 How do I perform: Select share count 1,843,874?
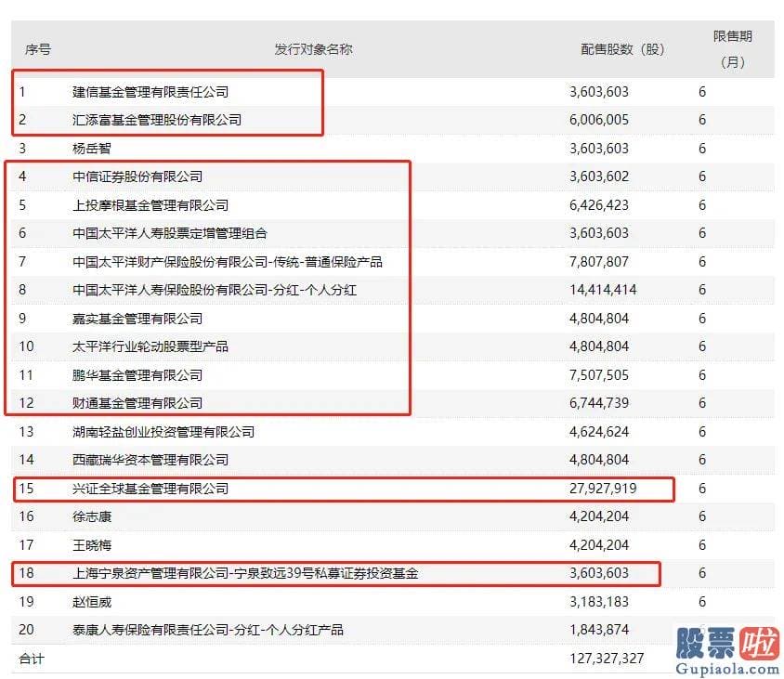(x=599, y=630)
